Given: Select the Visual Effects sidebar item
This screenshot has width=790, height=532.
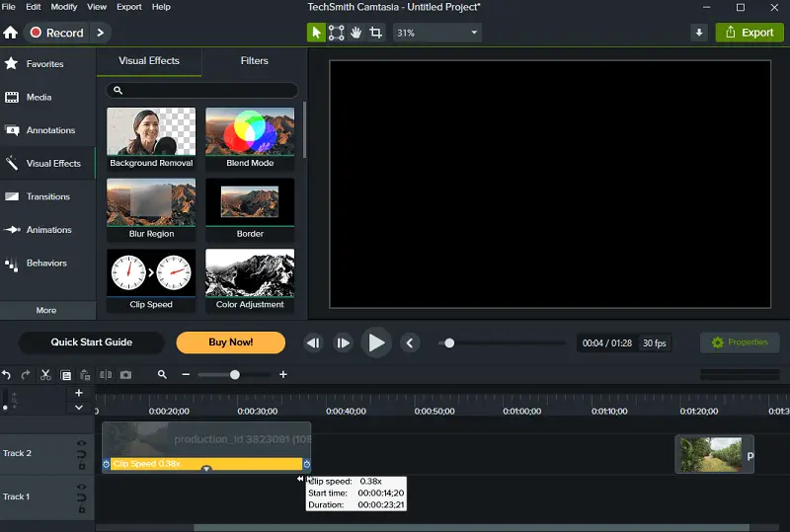Looking at the screenshot, I should click(x=47, y=163).
